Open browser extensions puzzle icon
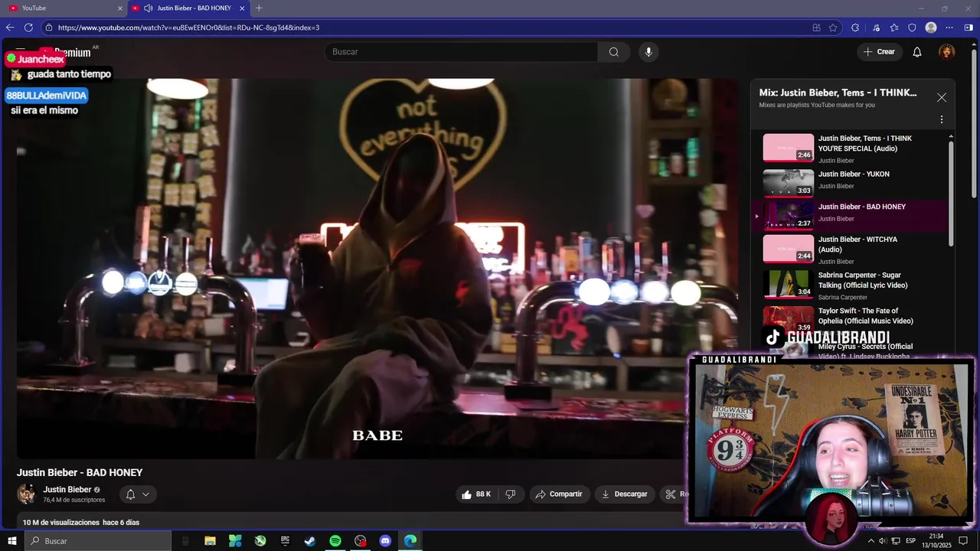 (x=855, y=28)
